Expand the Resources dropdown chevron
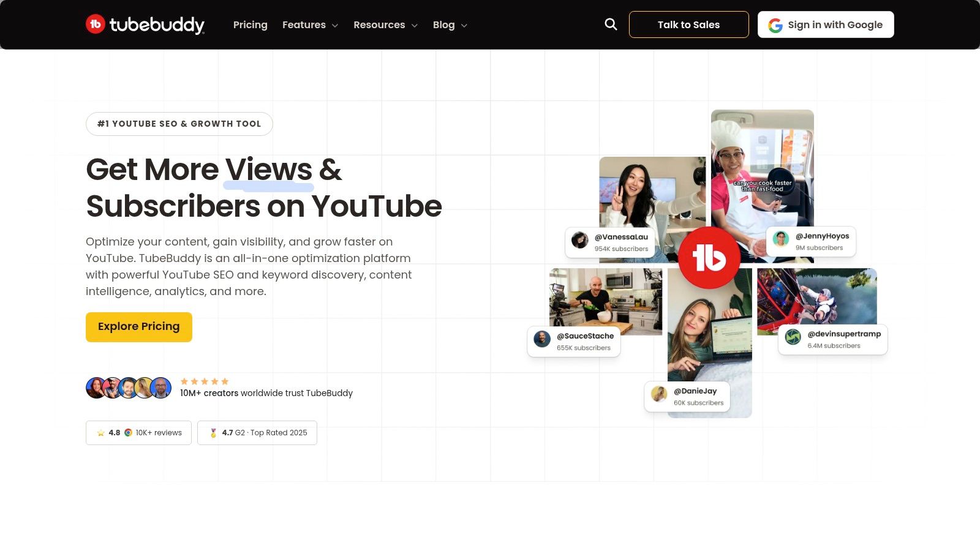This screenshot has height=551, width=980. point(414,26)
